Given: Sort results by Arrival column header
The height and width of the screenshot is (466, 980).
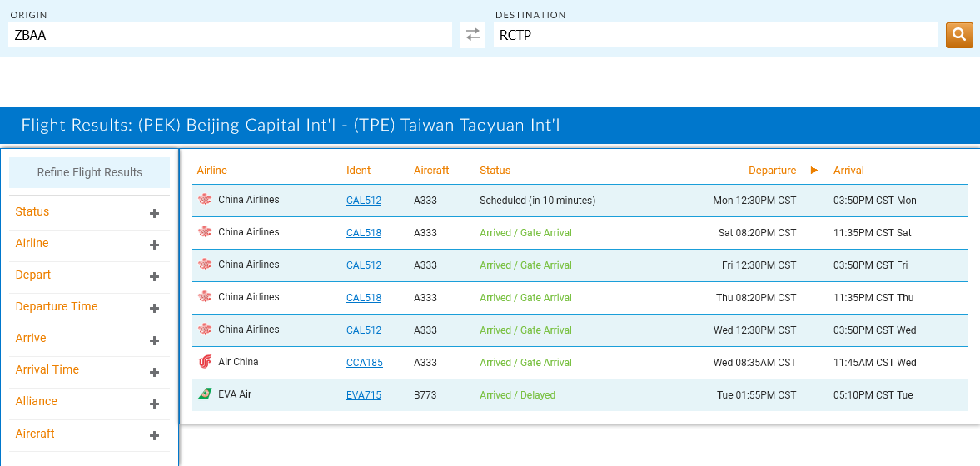Looking at the screenshot, I should 848,171.
